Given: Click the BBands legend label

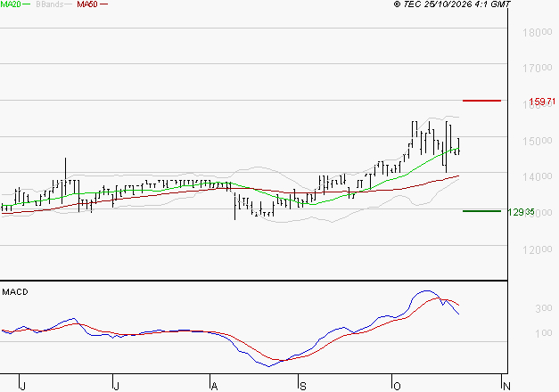Looking at the screenshot, I should click(x=50, y=4).
